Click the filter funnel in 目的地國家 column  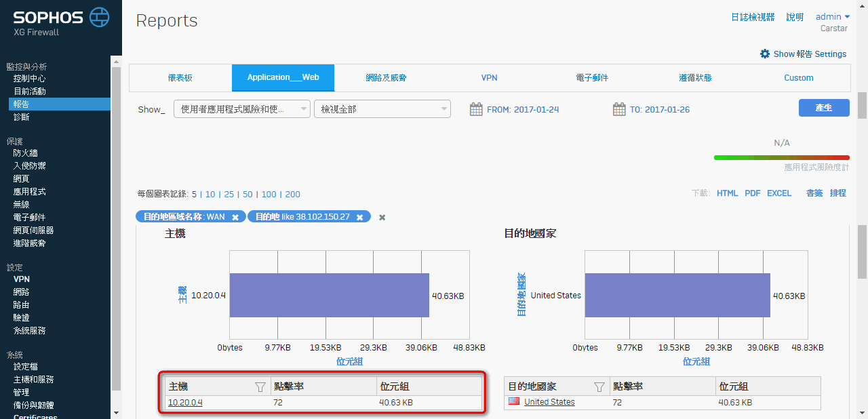coord(599,386)
